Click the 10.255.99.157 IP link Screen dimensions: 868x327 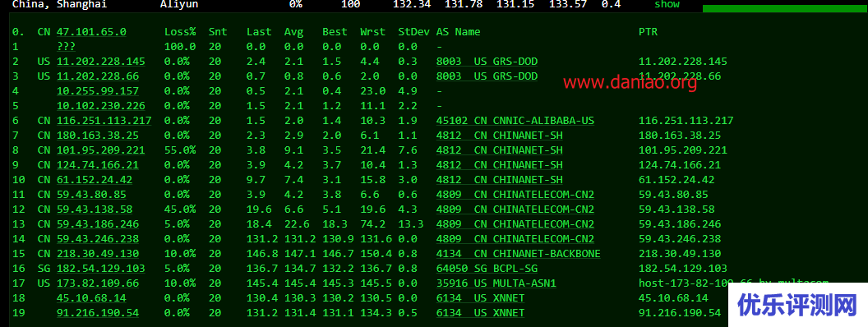98,90
